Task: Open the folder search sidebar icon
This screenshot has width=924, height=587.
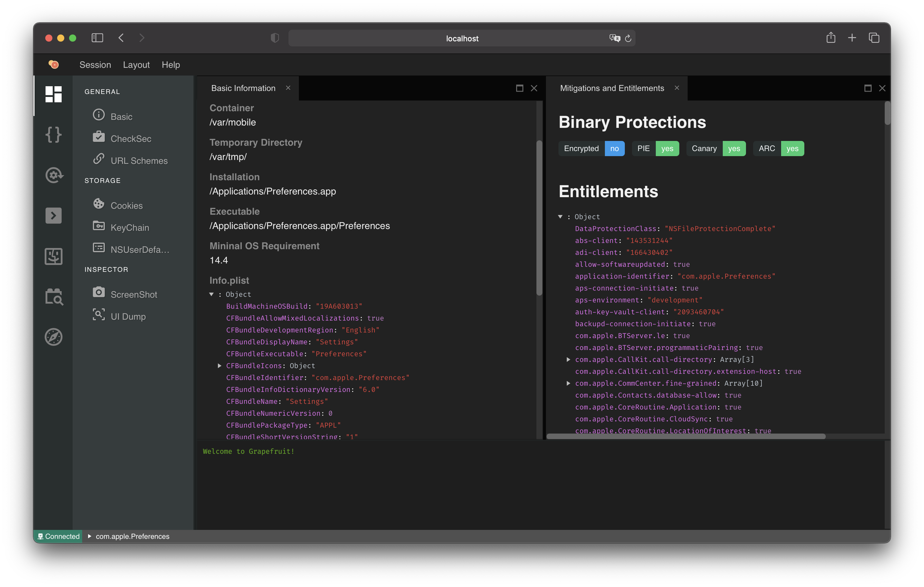Action: click(x=54, y=296)
